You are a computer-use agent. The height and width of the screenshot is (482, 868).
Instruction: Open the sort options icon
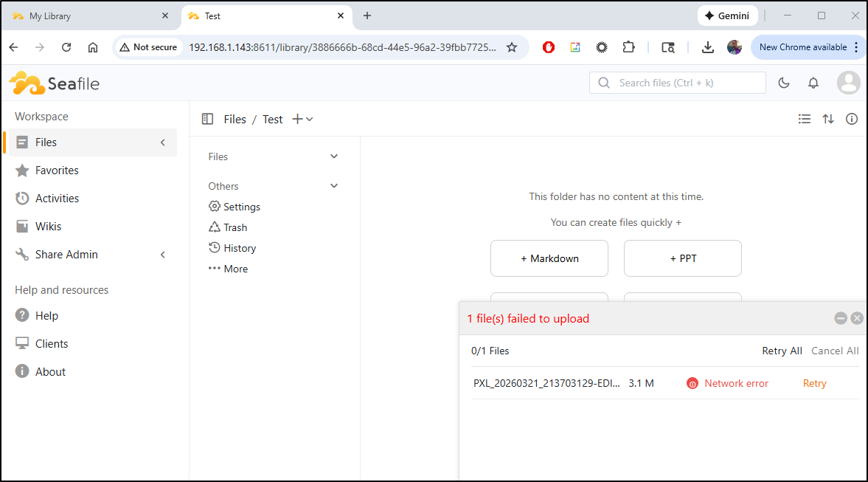(828, 119)
